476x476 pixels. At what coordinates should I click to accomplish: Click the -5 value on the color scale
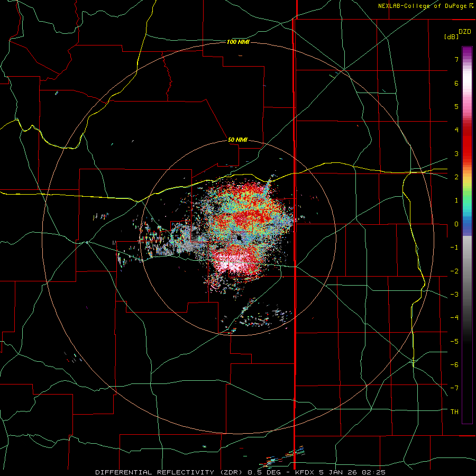click(454, 341)
